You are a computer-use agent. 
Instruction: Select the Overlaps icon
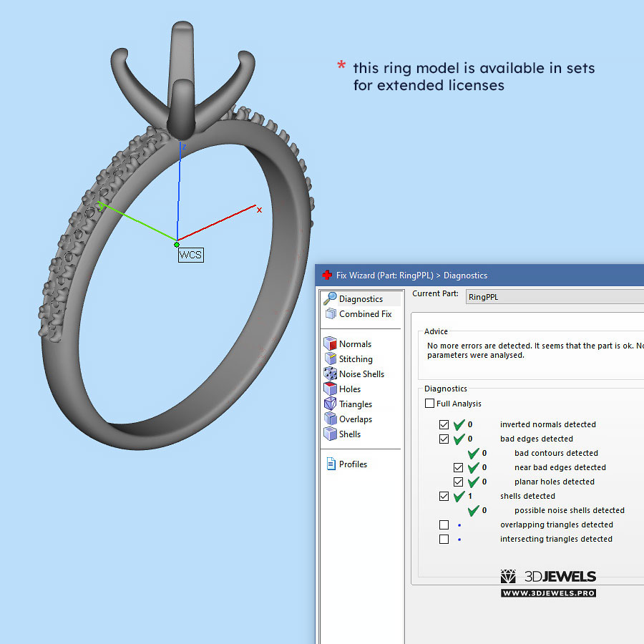(x=330, y=419)
